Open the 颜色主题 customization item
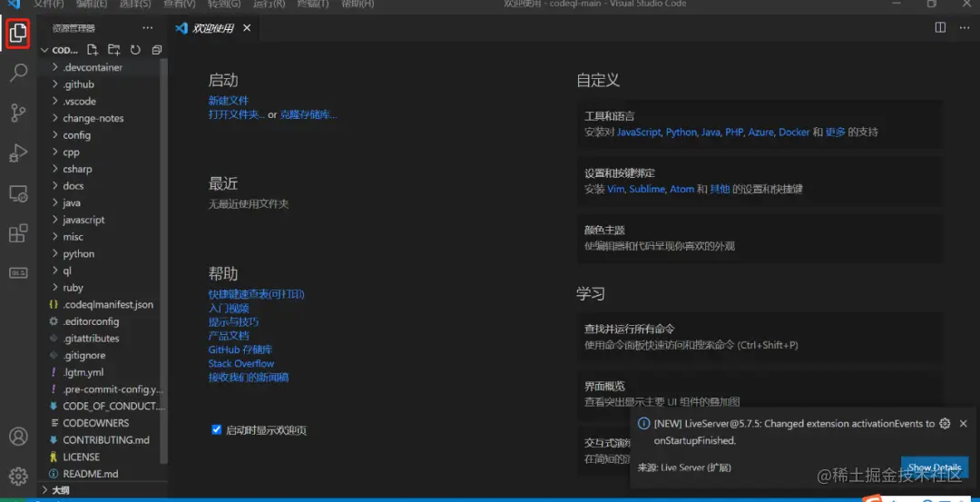This screenshot has height=502, width=980. pyautogui.click(x=759, y=238)
